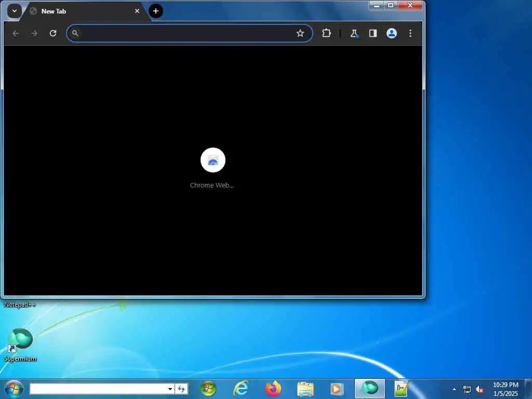Open the profile avatar menu
The height and width of the screenshot is (399, 532).
pos(392,33)
